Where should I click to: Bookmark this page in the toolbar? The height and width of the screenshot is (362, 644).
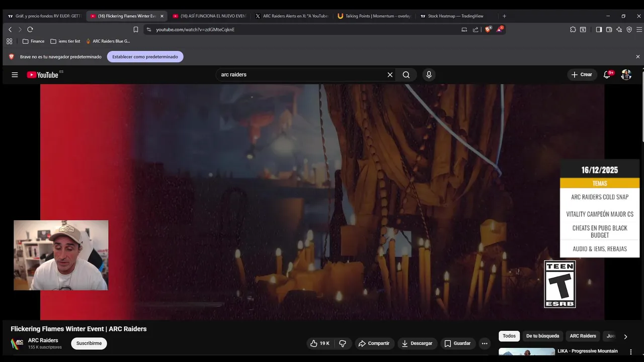135,30
